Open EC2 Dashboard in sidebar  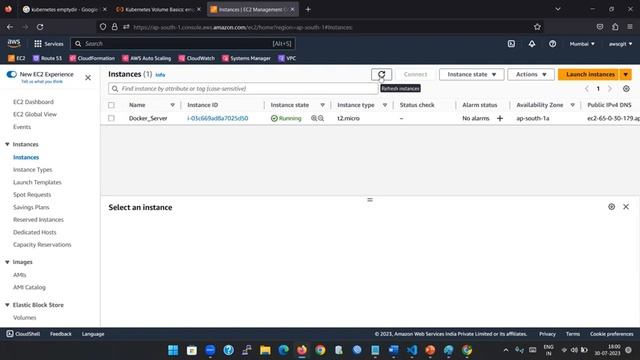[x=33, y=102]
